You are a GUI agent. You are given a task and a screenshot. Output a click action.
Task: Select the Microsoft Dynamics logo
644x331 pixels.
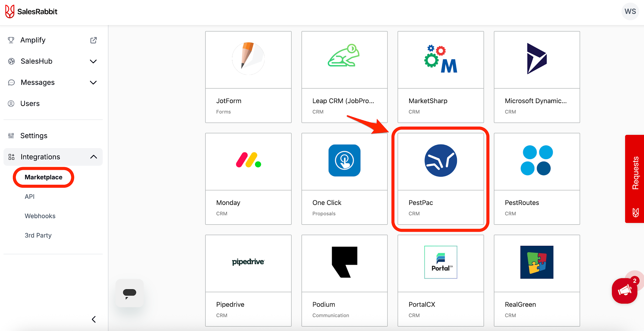click(537, 59)
